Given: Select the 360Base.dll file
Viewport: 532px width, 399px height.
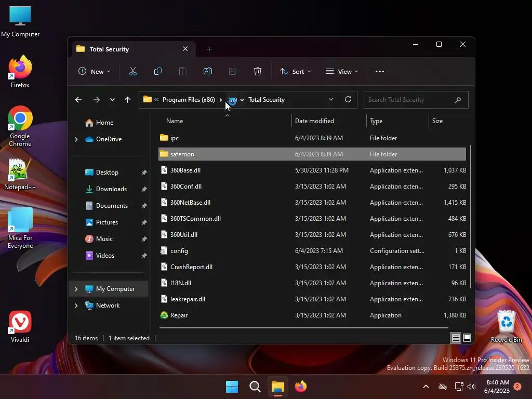Looking at the screenshot, I should click(312, 170).
